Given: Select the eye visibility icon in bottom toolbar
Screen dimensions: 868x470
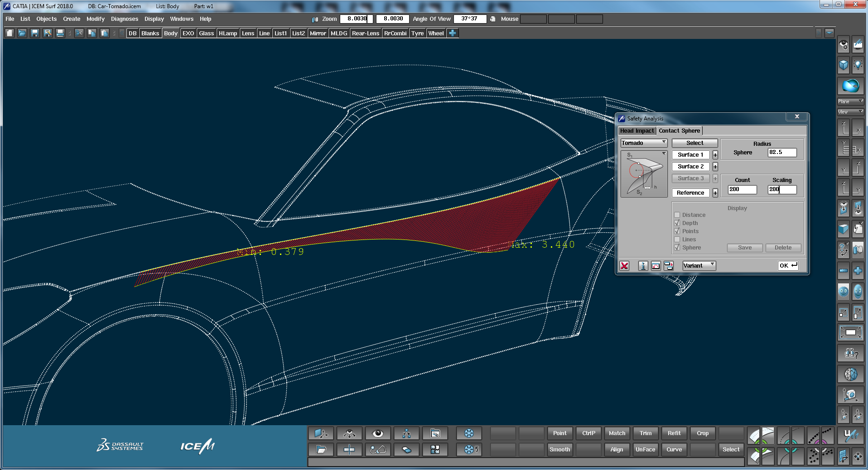Looking at the screenshot, I should 377,433.
